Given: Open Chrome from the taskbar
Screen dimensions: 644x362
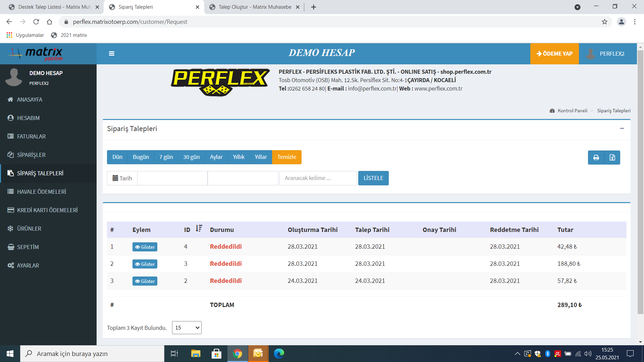Looking at the screenshot, I should 237,354.
